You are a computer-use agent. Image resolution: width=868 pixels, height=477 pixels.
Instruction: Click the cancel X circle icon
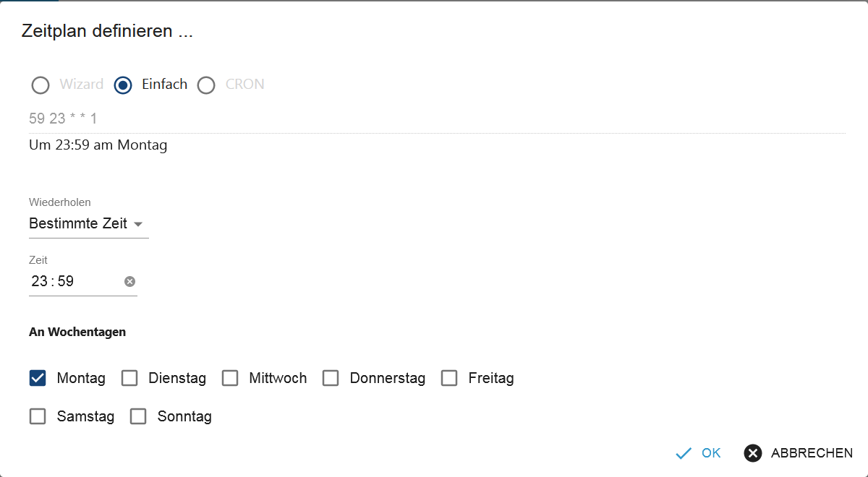tap(753, 453)
